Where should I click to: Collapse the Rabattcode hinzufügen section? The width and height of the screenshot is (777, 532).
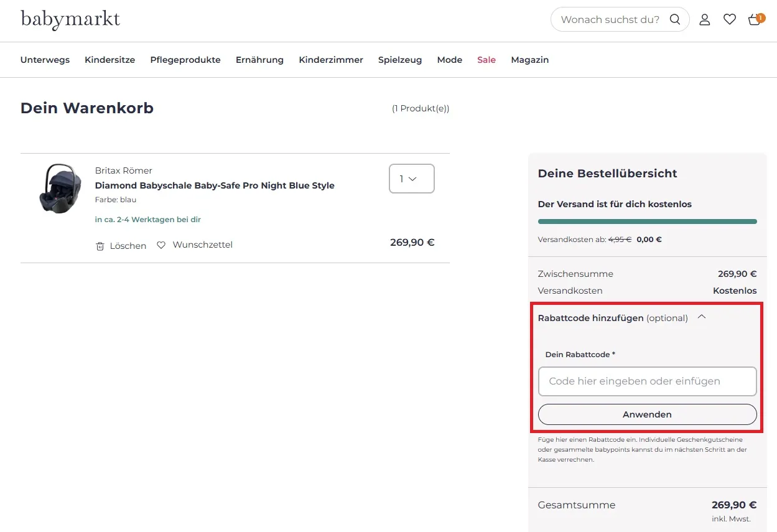[701, 317]
